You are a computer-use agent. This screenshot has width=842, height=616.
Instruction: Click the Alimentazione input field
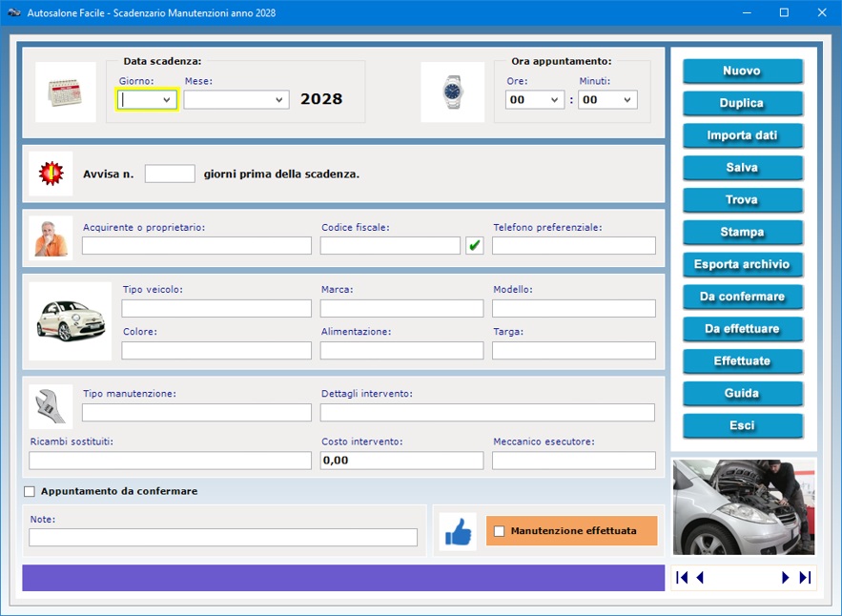[401, 350]
